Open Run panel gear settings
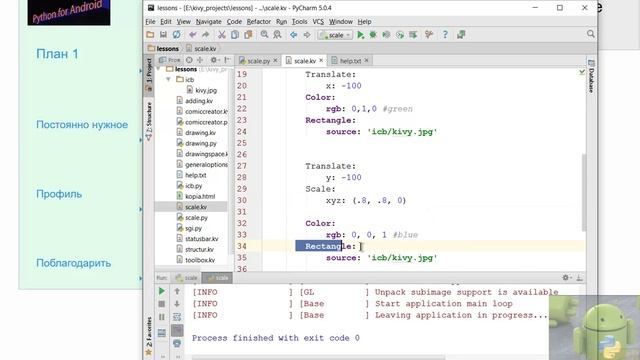This screenshot has width=640, height=360. pyautogui.click(x=566, y=278)
